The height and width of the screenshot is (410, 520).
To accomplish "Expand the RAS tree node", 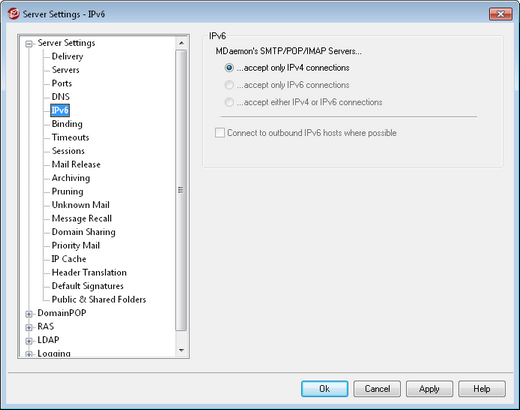I will [x=29, y=327].
